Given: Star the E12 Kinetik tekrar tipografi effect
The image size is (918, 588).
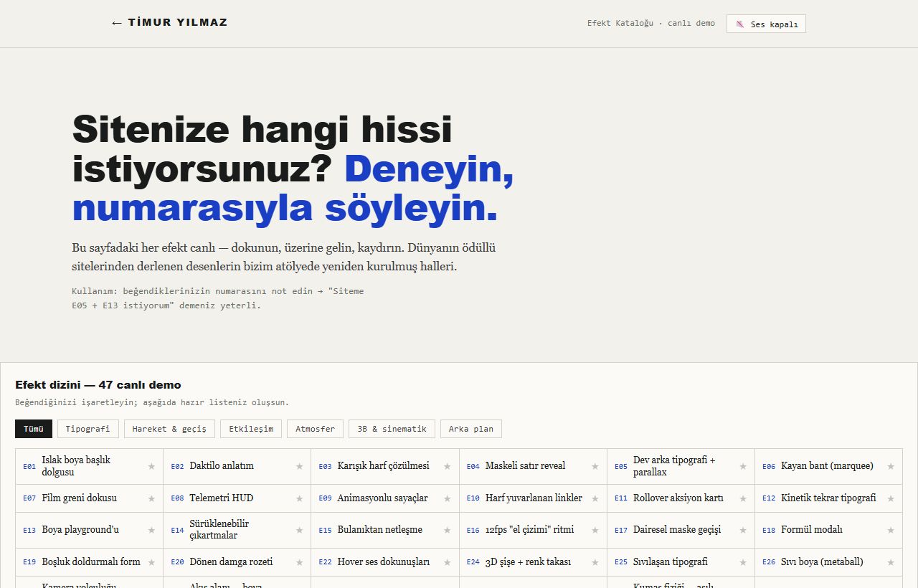Looking at the screenshot, I should tap(890, 498).
